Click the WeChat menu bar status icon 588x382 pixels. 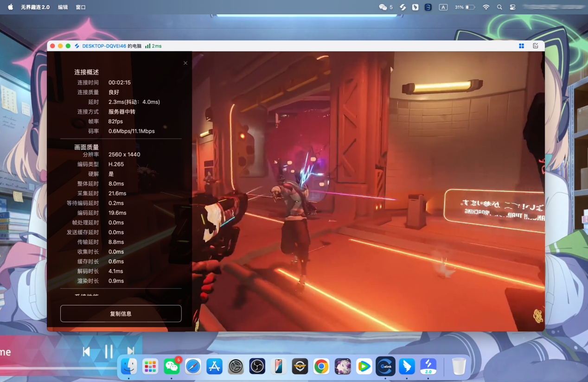point(383,7)
